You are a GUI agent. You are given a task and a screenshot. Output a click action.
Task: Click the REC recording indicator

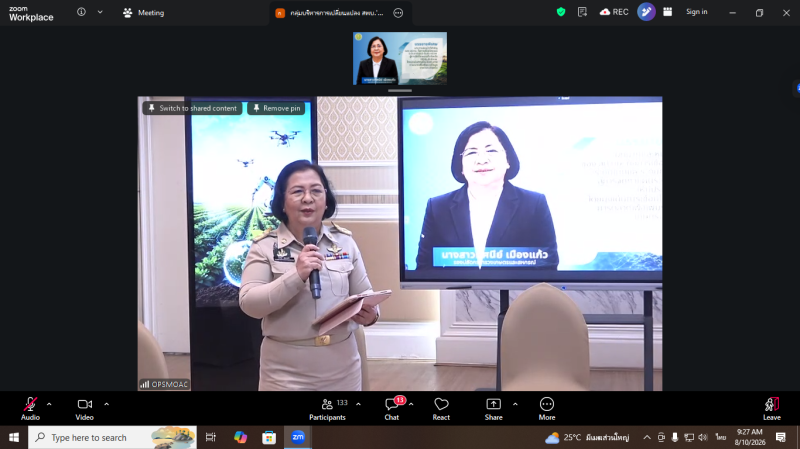coord(614,12)
